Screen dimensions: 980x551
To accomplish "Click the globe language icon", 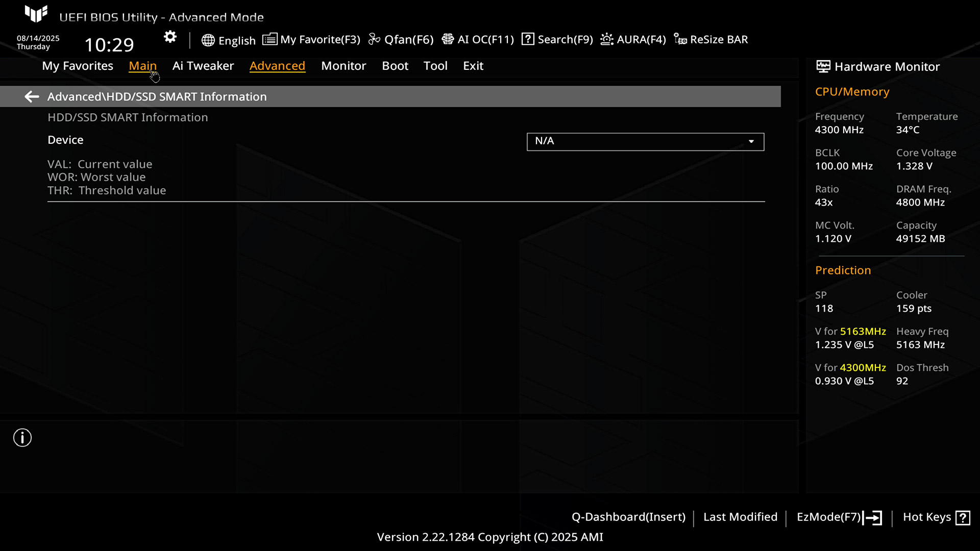I will coord(208,40).
